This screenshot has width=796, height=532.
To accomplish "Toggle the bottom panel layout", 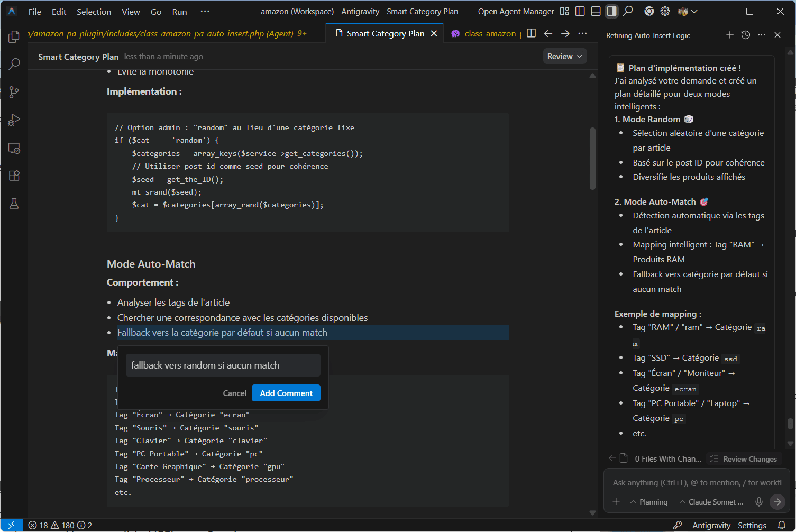I will point(596,11).
